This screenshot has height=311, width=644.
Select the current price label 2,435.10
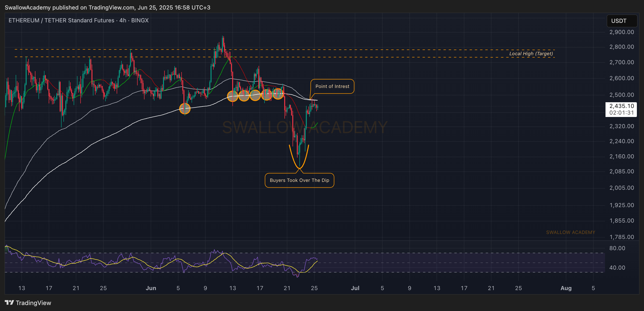tap(621, 106)
